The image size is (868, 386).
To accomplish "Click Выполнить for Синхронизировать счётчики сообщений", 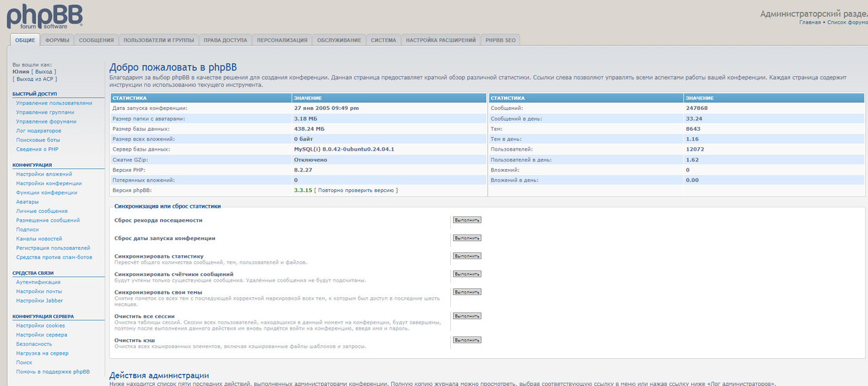I will tap(467, 274).
